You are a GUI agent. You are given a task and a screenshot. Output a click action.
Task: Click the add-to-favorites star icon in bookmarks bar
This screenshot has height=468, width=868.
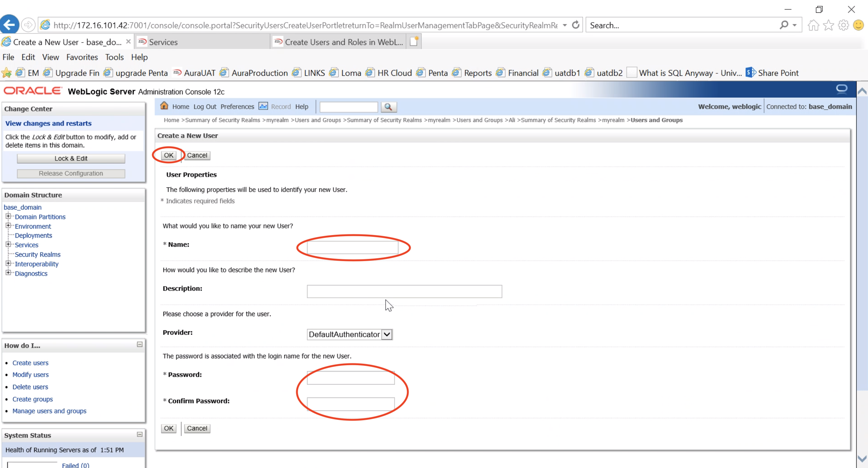click(7, 73)
